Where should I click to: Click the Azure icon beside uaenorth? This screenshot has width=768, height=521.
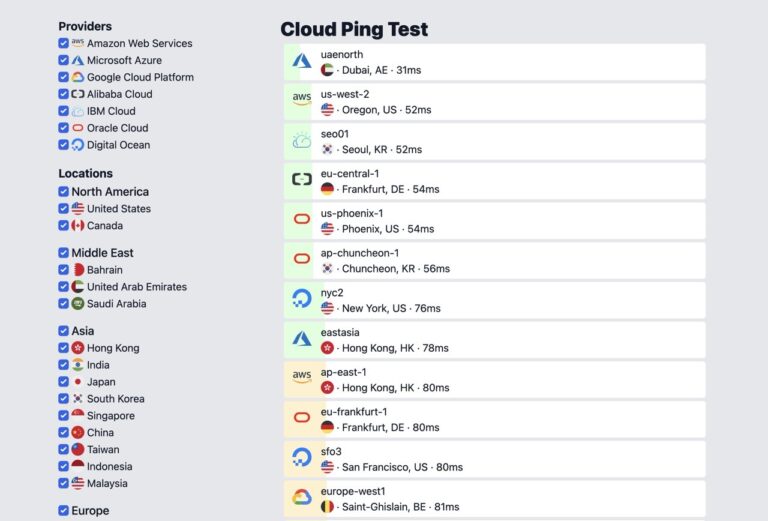(x=301, y=62)
